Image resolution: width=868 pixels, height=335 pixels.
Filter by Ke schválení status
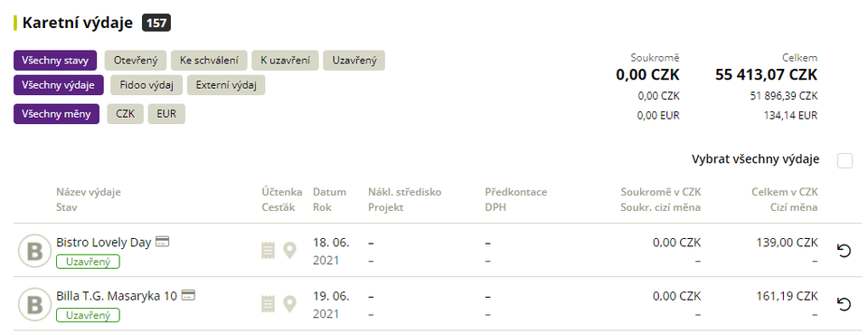(x=209, y=61)
